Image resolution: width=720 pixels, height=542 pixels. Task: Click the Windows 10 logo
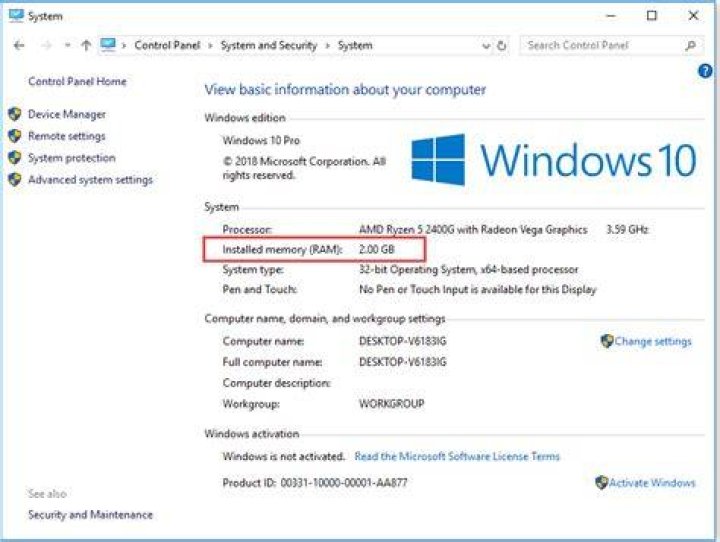tap(553, 160)
